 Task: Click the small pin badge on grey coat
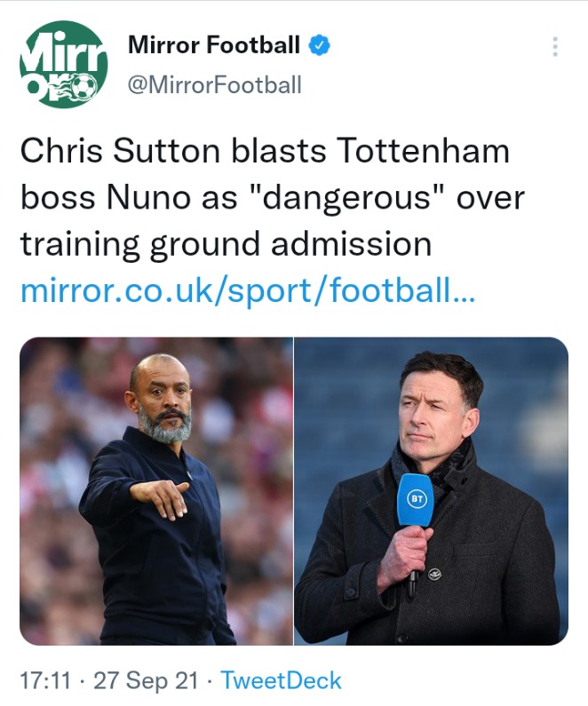pos(434,574)
